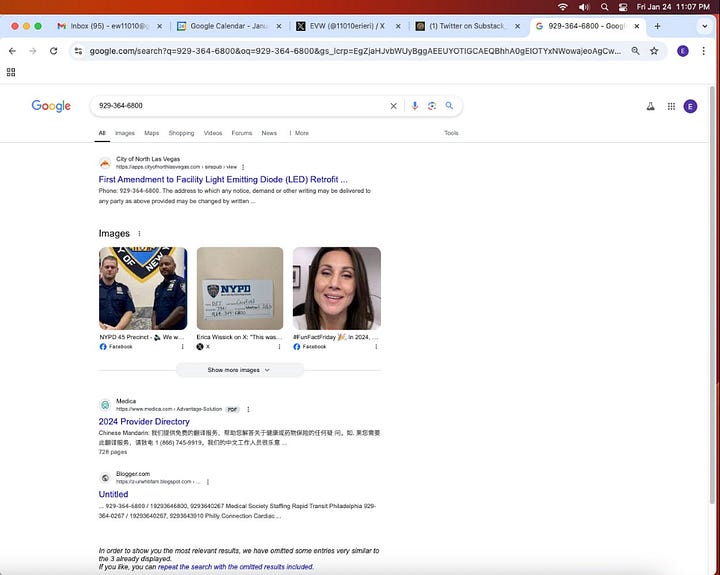The width and height of the screenshot is (720, 575).
Task: Go to Google home via logo
Action: pos(51,106)
